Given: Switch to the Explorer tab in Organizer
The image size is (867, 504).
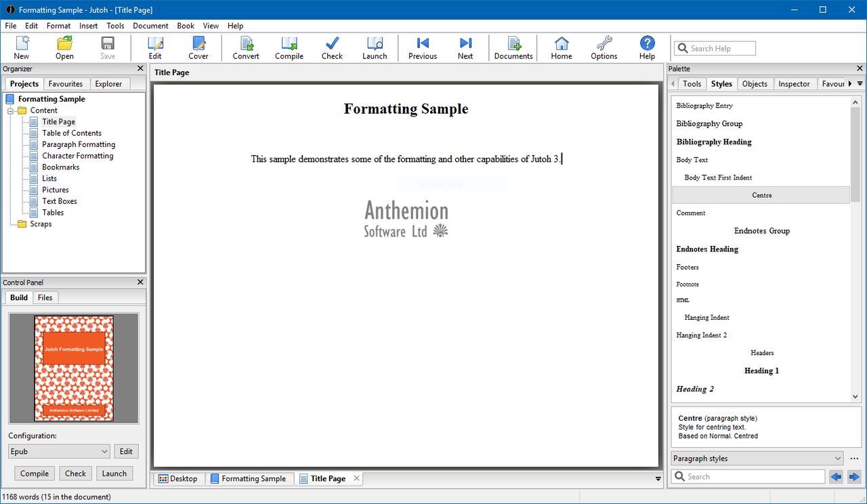Looking at the screenshot, I should [108, 84].
